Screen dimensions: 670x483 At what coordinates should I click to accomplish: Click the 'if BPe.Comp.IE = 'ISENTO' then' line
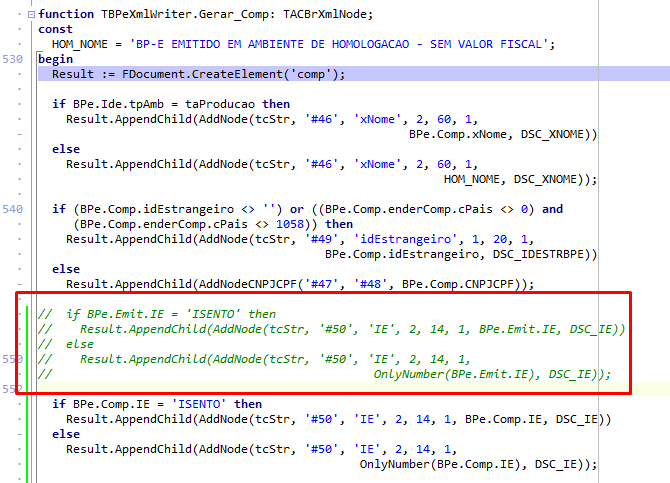(x=157, y=404)
